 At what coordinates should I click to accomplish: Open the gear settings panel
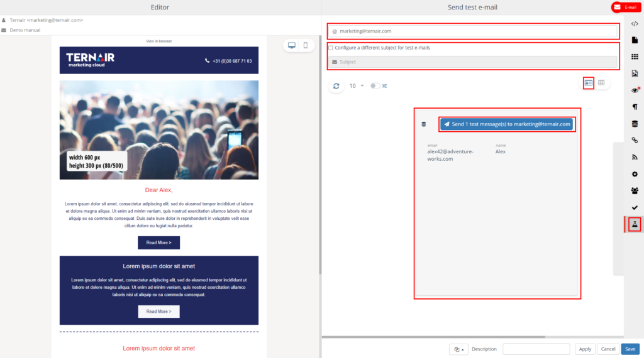coord(635,174)
